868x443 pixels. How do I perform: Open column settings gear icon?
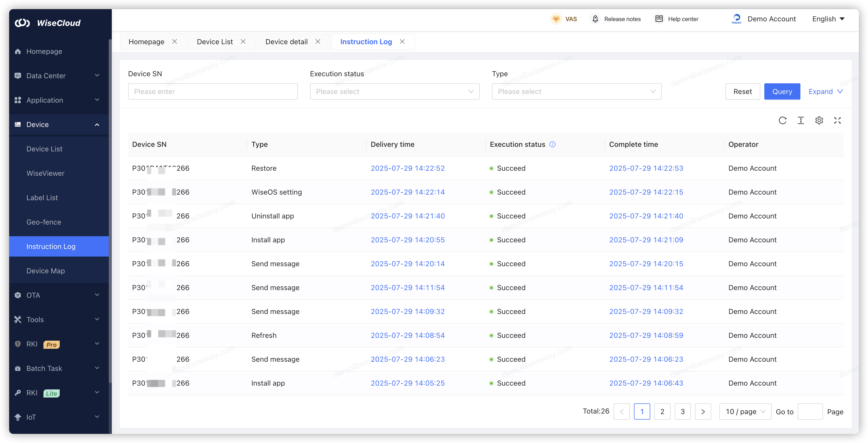(819, 121)
